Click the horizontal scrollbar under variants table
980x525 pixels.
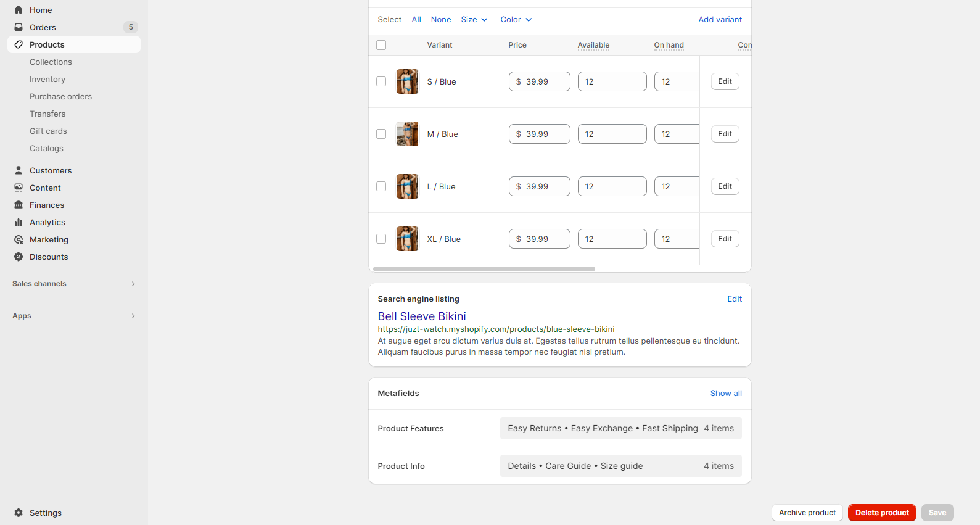click(484, 269)
